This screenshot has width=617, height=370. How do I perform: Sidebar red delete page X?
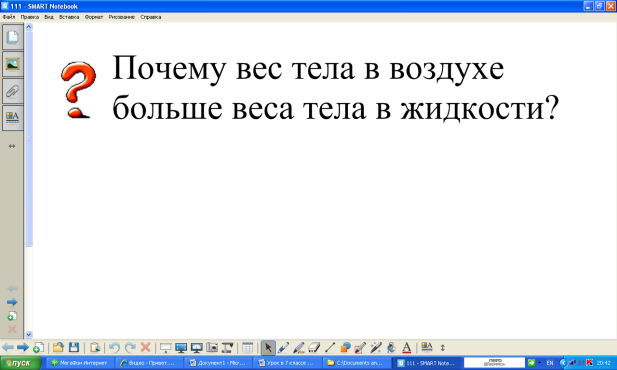click(x=12, y=329)
